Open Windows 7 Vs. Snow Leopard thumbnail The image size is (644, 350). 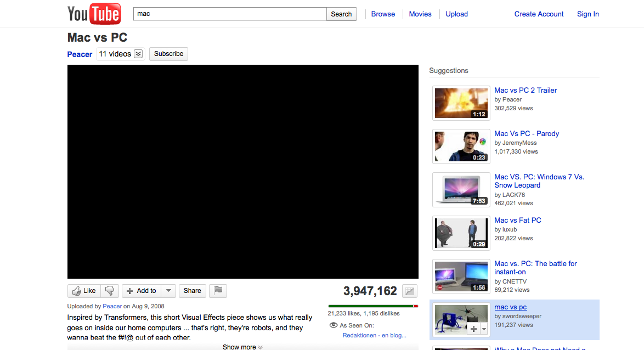pyautogui.click(x=461, y=190)
